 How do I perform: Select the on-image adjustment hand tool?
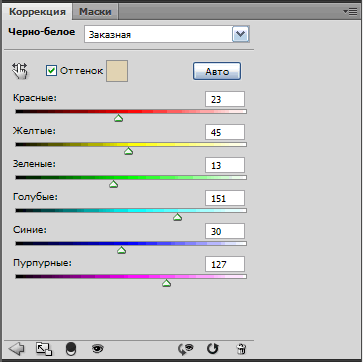click(x=20, y=71)
